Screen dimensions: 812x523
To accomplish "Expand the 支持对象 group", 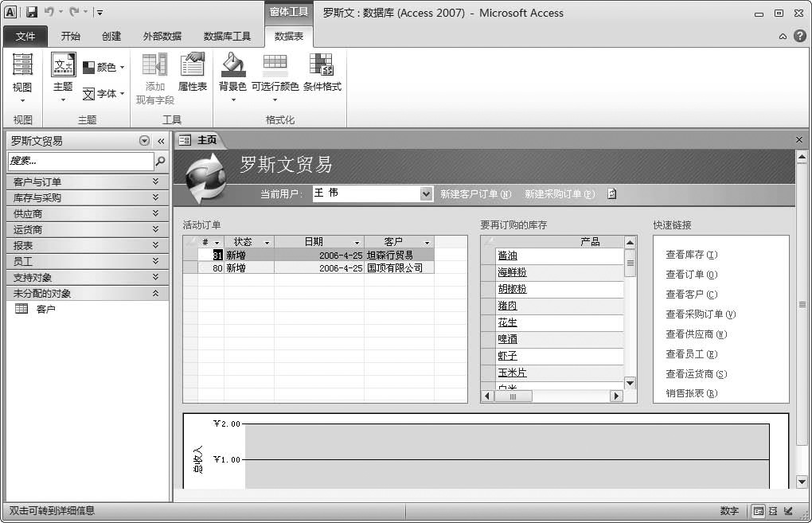I will [x=88, y=278].
